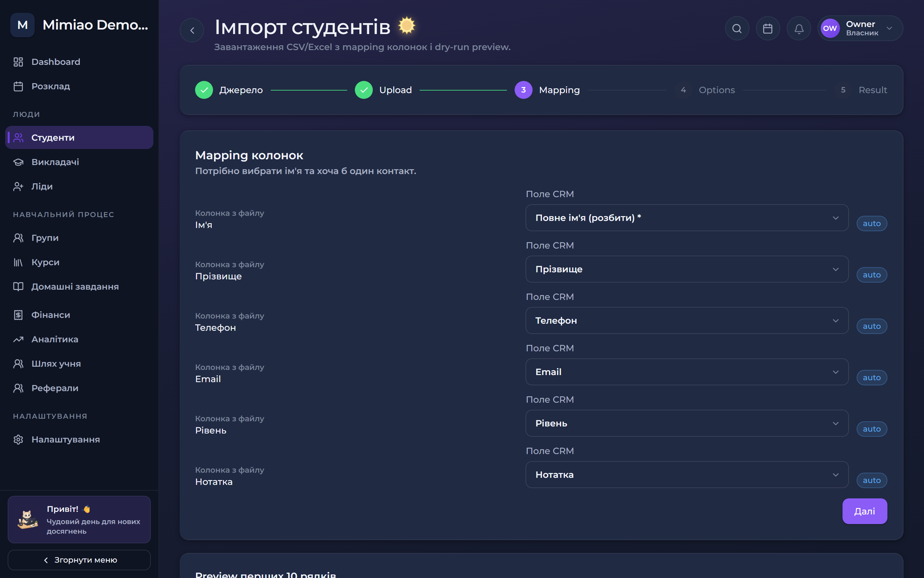This screenshot has height=578, width=924.
Task: Click the Групи icon in sidebar
Action: click(x=18, y=238)
